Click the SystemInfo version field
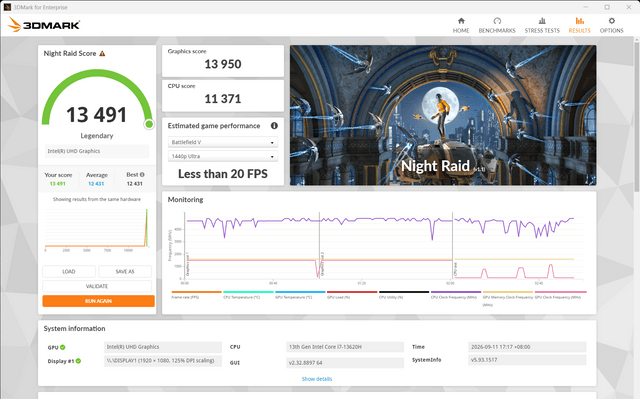The height and width of the screenshot is (399, 640). (x=527, y=360)
